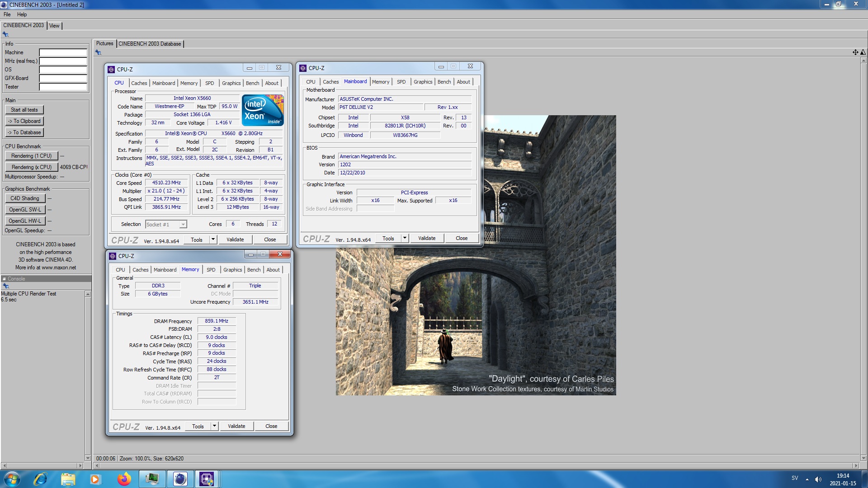Expand Socket #1 selection dropdown
This screenshot has width=868, height=488.
pos(183,225)
